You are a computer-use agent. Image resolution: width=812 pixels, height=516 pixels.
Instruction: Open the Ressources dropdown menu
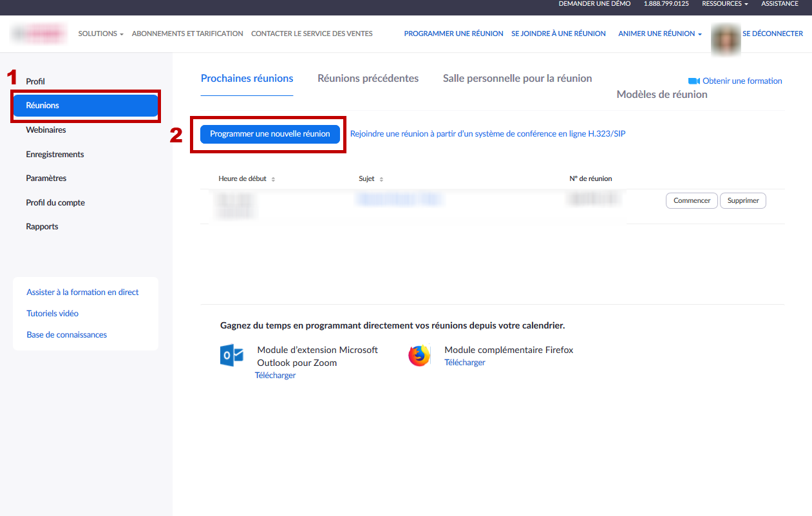click(725, 4)
